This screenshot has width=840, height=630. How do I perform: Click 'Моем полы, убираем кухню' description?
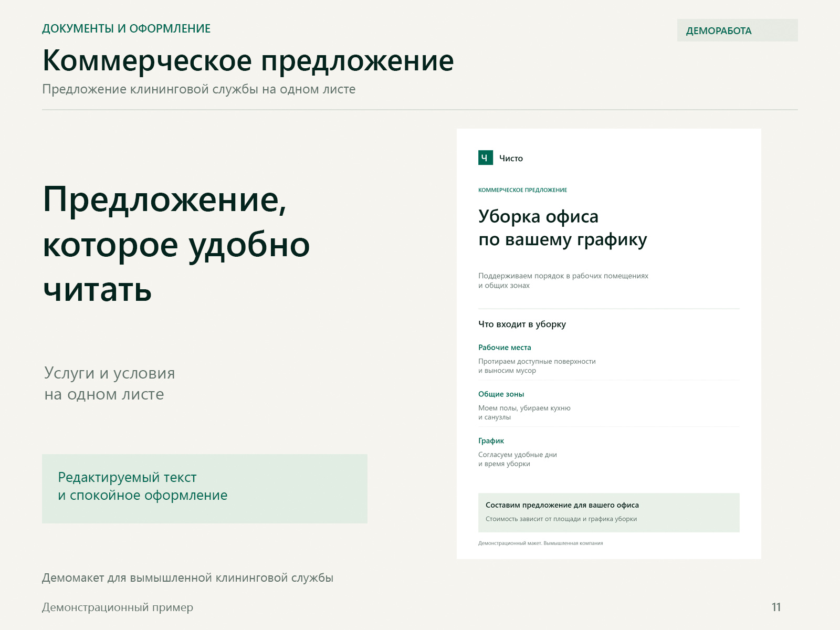pos(524,413)
